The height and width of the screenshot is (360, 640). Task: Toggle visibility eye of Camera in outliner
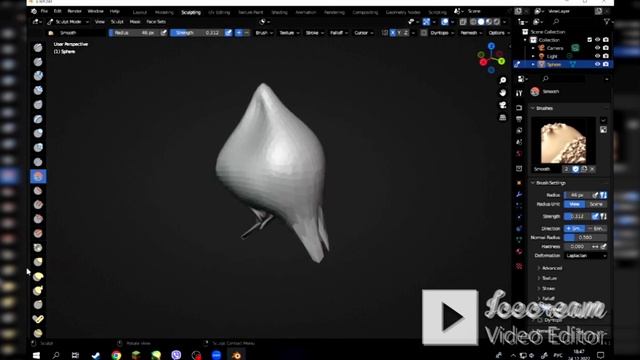[x=598, y=48]
